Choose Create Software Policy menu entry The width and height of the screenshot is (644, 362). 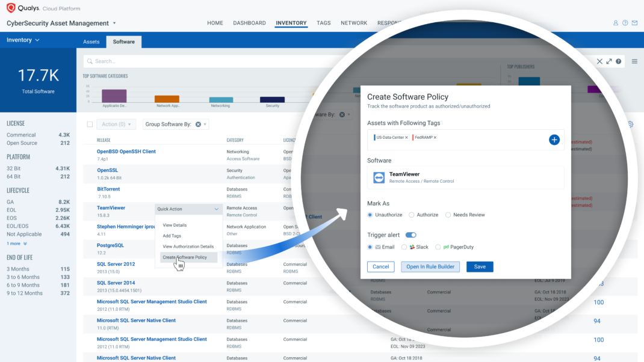(188, 257)
